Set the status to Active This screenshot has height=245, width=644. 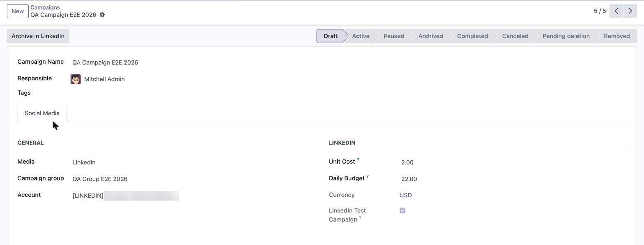(361, 36)
